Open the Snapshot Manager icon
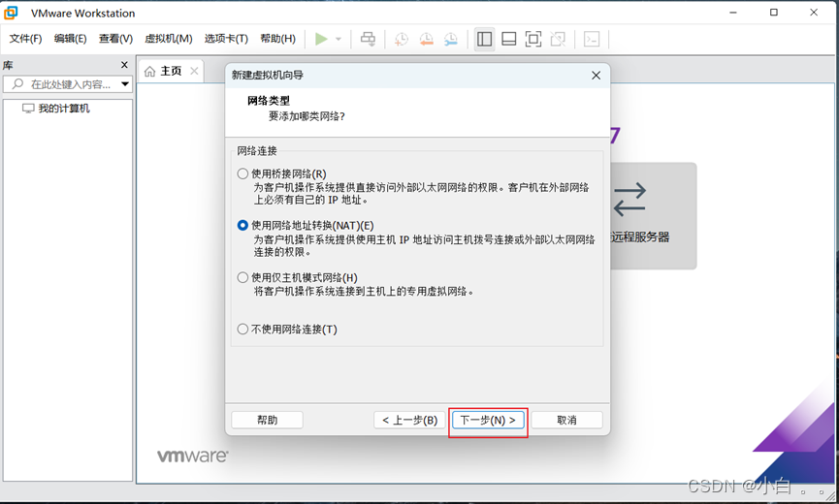Viewport: 839px width, 504px height. coord(451,39)
